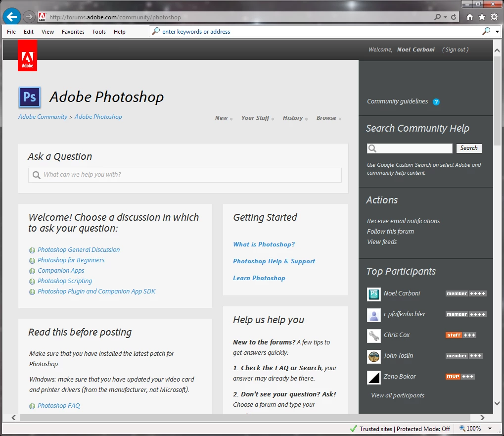Open the File menu
The image size is (504, 436).
[x=11, y=32]
